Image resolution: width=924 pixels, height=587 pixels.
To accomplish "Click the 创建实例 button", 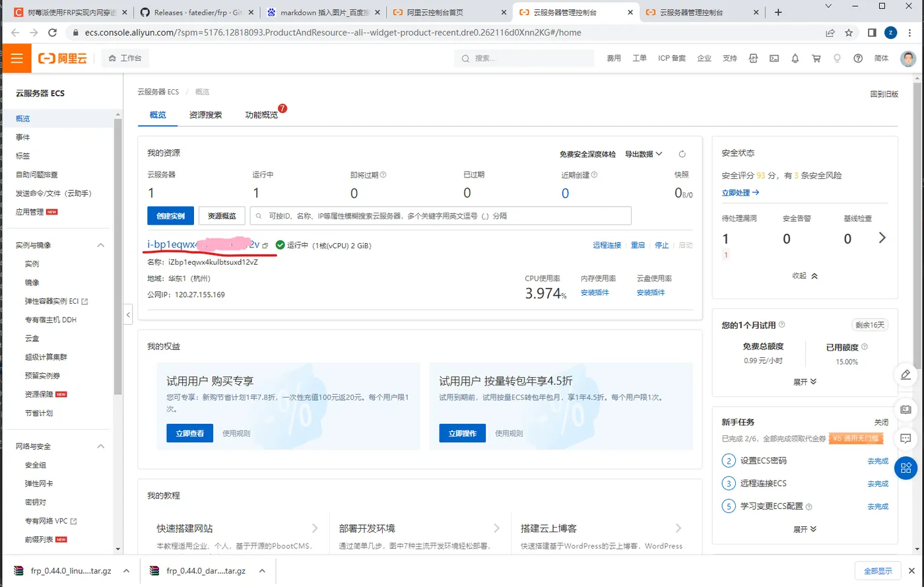I will point(170,216).
